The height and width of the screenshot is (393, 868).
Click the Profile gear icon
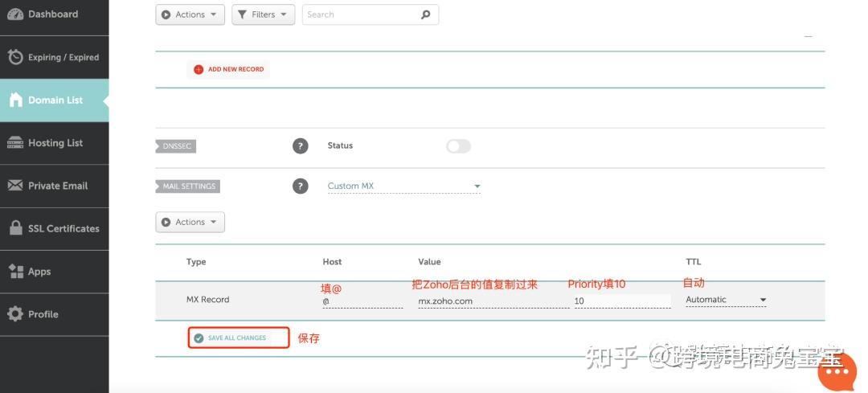tap(15, 314)
